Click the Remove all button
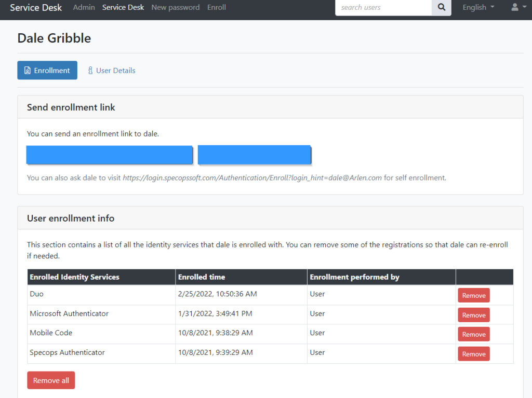The width and height of the screenshot is (532, 398). [51, 380]
